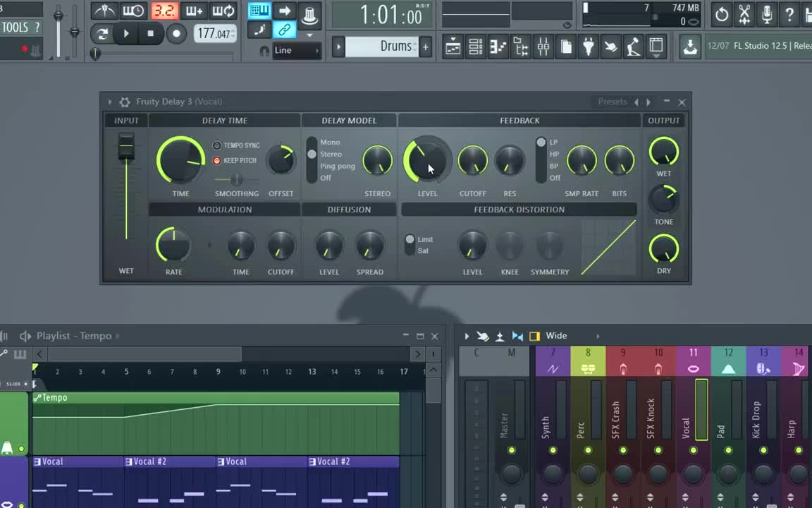This screenshot has width=812, height=508.
Task: Add new pattern with plus button
Action: (x=425, y=47)
